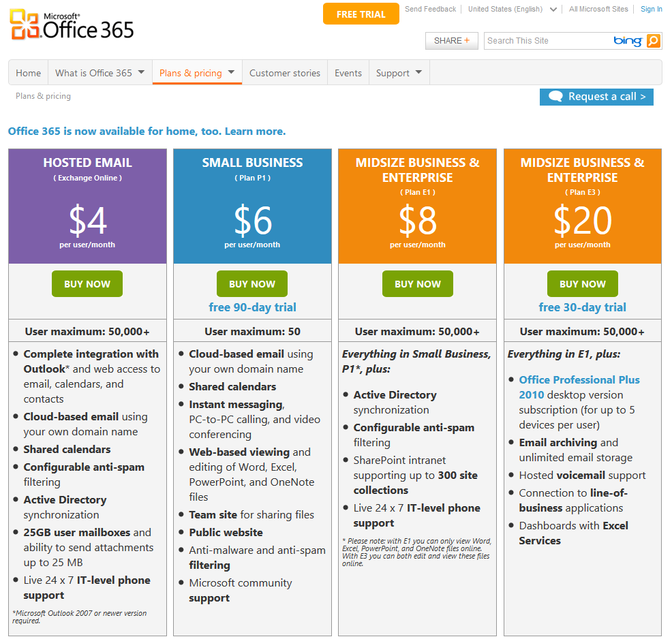Click the Plans & pricing breadcrumb

[x=44, y=96]
